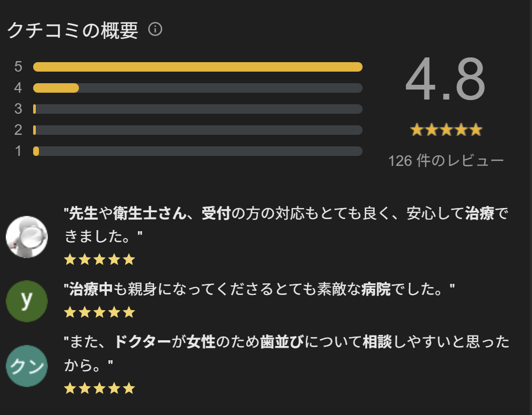Select the 1-star rating bar

point(197,151)
